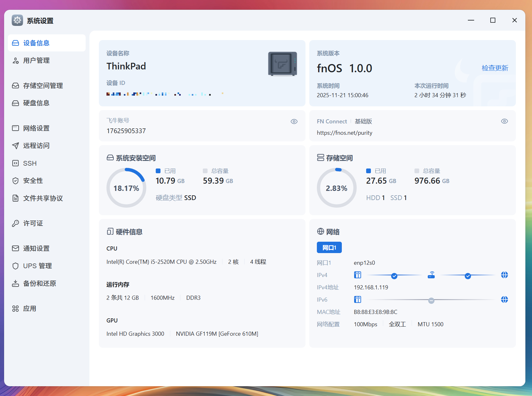The image size is (532, 396).
Task: Click the 文件共享协议 document icon
Action: click(x=15, y=198)
